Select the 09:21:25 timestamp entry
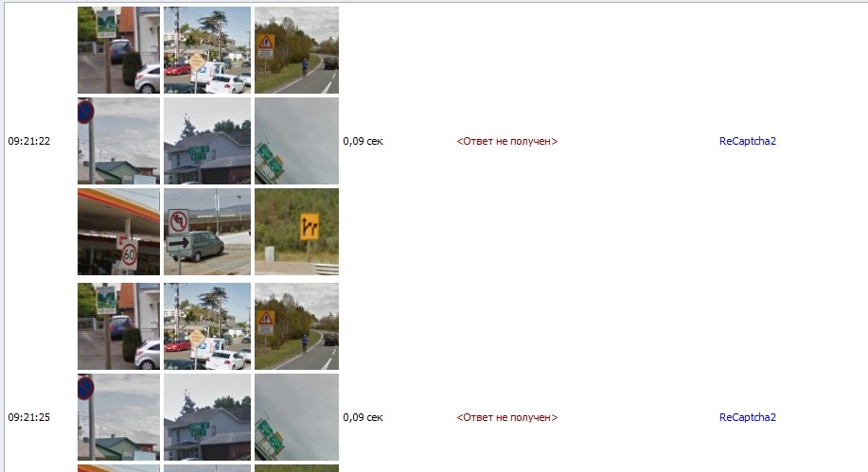868x472 pixels. tap(28, 417)
